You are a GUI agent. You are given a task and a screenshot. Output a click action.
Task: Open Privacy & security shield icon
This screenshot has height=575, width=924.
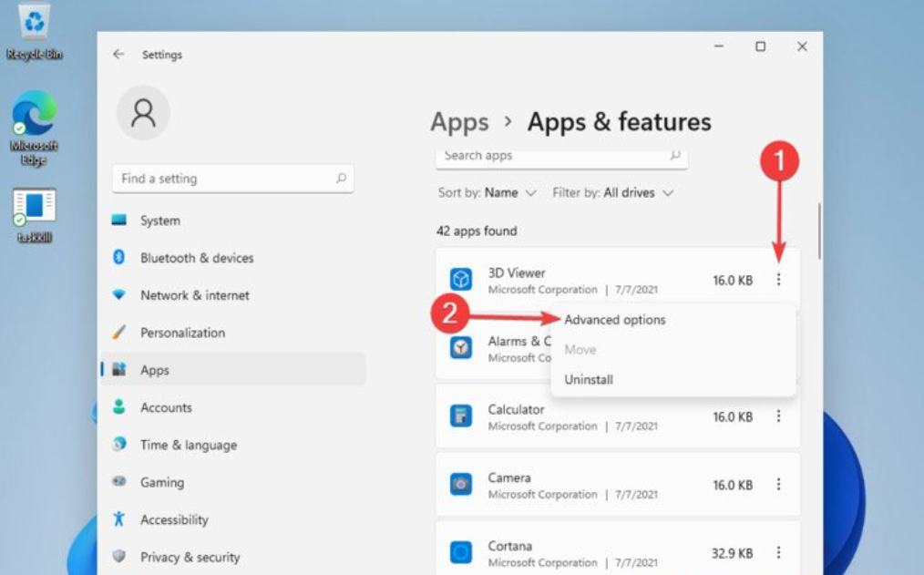click(119, 557)
